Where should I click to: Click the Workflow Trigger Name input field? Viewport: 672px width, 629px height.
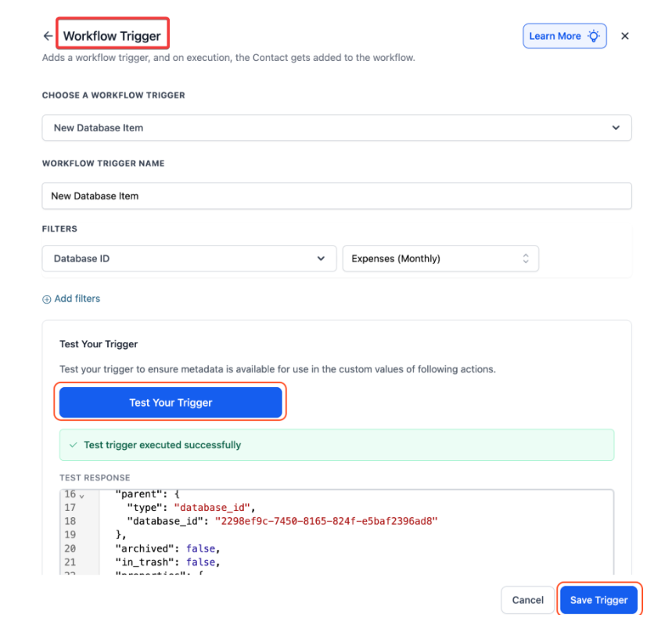click(x=336, y=196)
